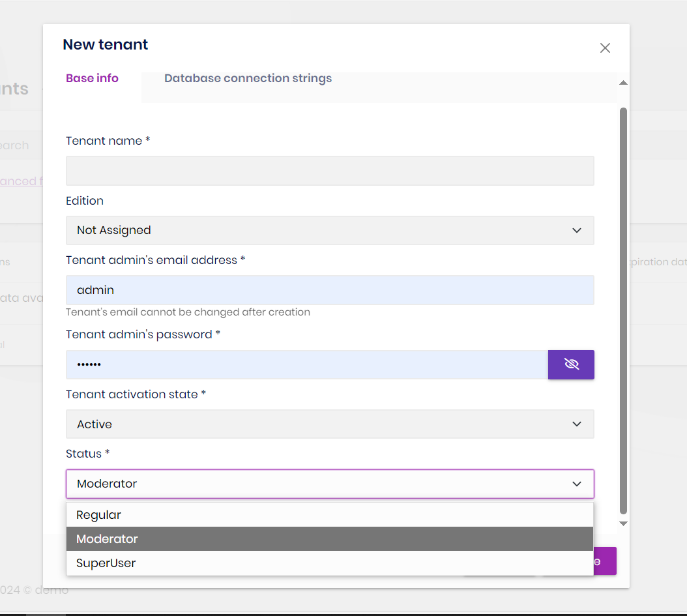Viewport: 687px width, 616px height.
Task: Expand the Tenant activation state dropdown
Action: [330, 424]
